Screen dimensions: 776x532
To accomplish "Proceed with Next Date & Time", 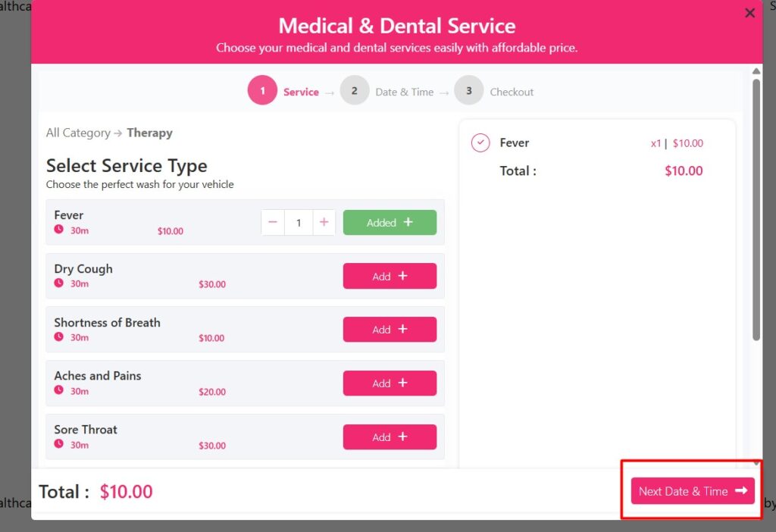I will point(690,491).
